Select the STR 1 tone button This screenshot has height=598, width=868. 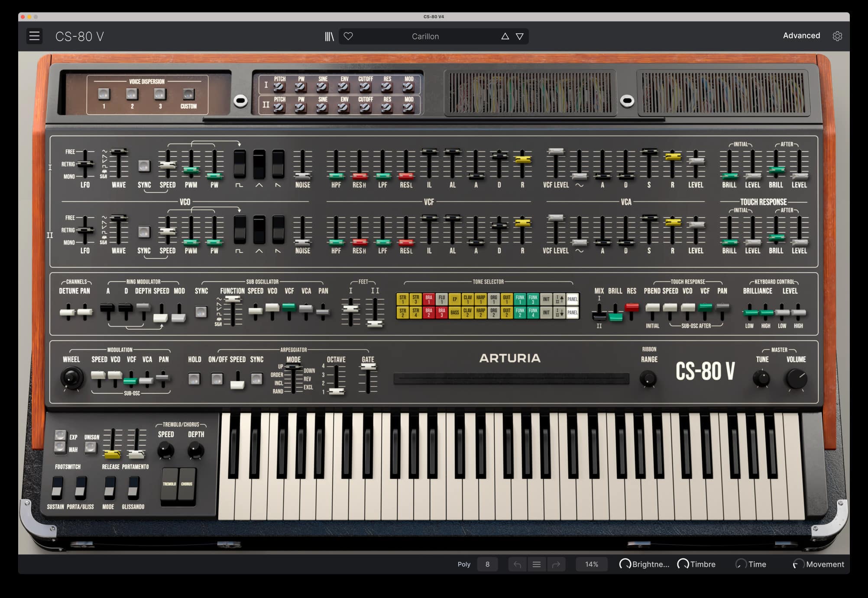[403, 299]
